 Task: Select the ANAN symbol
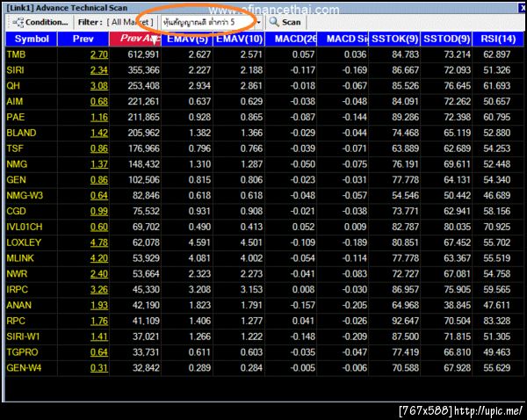[x=18, y=305]
